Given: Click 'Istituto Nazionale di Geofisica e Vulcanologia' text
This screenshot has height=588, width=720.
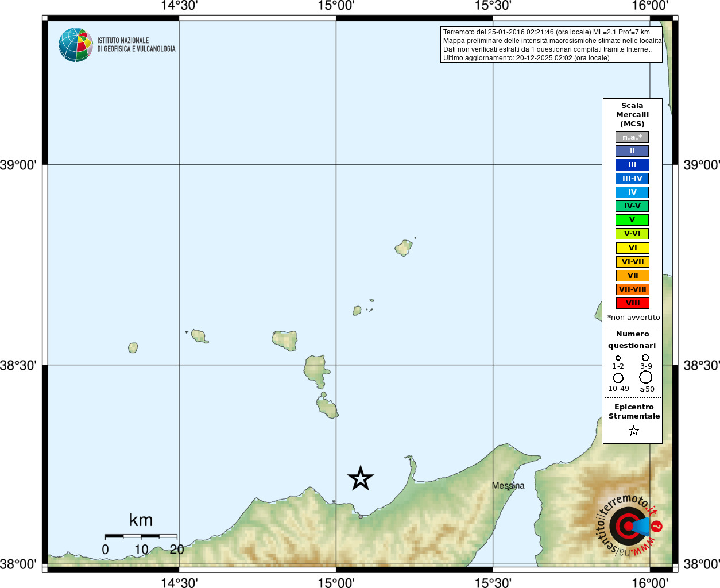Looking at the screenshot, I should pos(136,45).
